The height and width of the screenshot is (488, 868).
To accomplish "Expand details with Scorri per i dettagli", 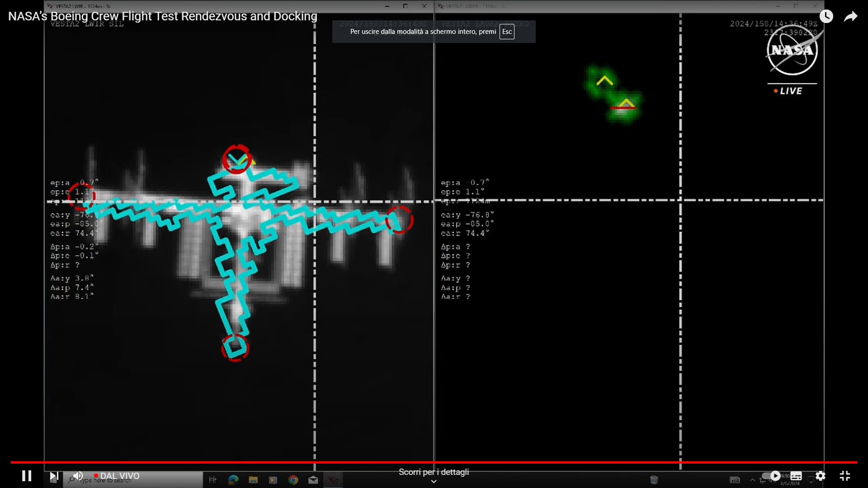I will point(434,472).
